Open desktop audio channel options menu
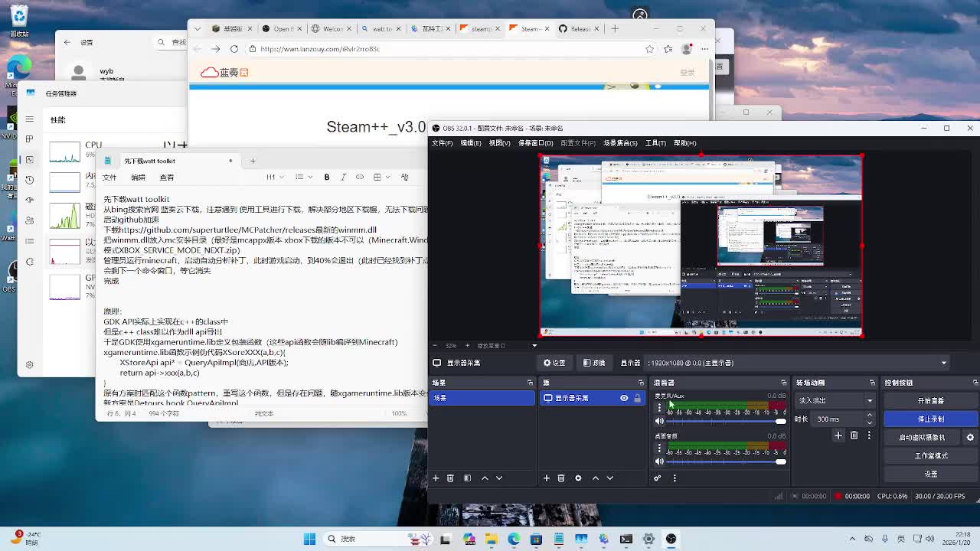The height and width of the screenshot is (551, 980). pyautogui.click(x=659, y=448)
